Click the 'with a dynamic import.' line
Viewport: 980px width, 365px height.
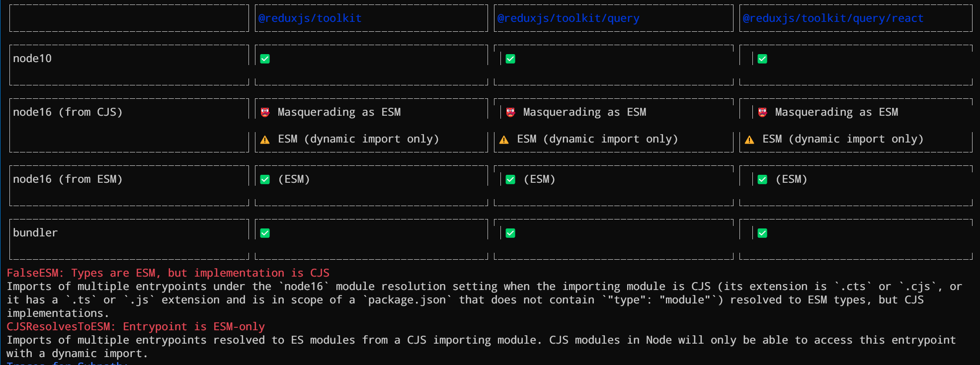pyautogui.click(x=77, y=354)
